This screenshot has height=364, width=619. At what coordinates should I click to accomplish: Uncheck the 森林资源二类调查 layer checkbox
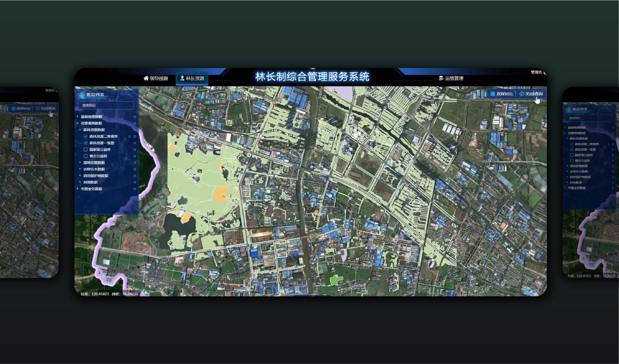click(x=85, y=136)
